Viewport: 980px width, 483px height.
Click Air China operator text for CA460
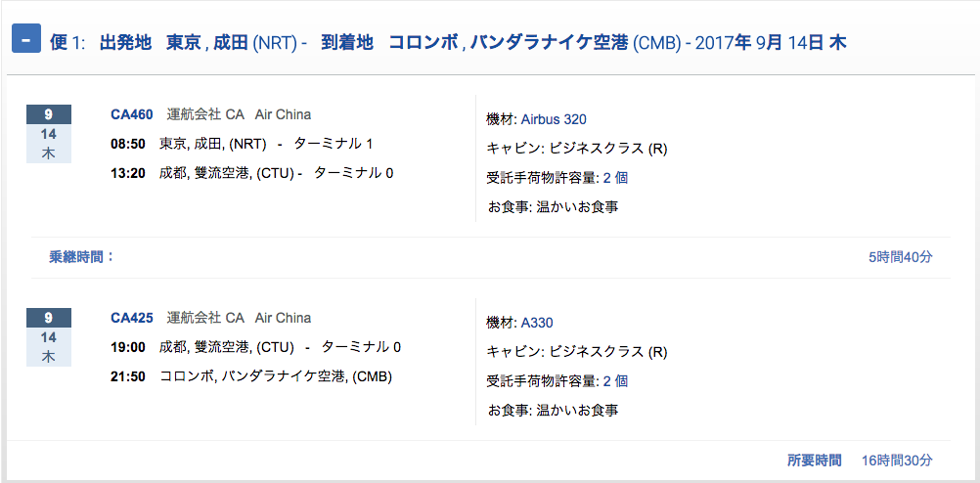tap(283, 114)
